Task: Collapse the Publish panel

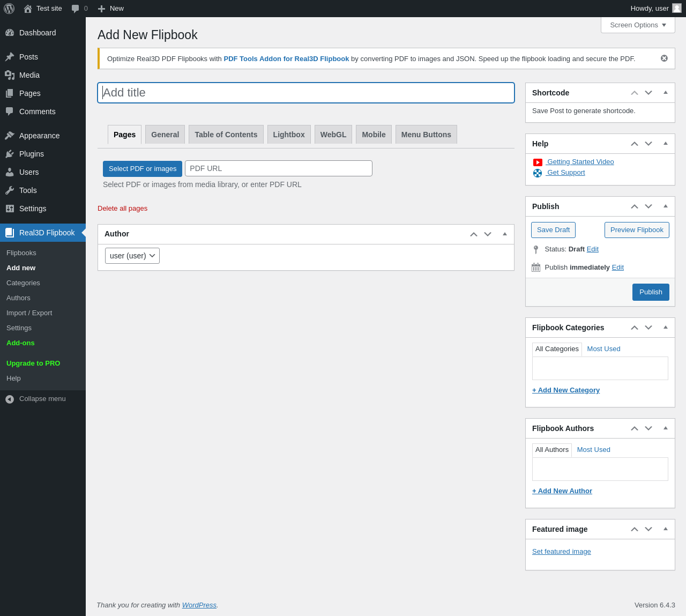Action: [666, 206]
